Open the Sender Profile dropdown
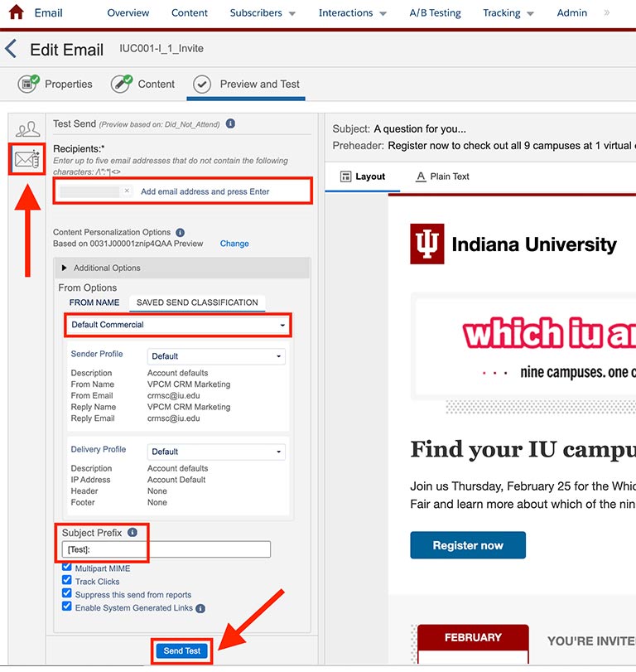Image resolution: width=636 pixels, height=672 pixels. [216, 356]
